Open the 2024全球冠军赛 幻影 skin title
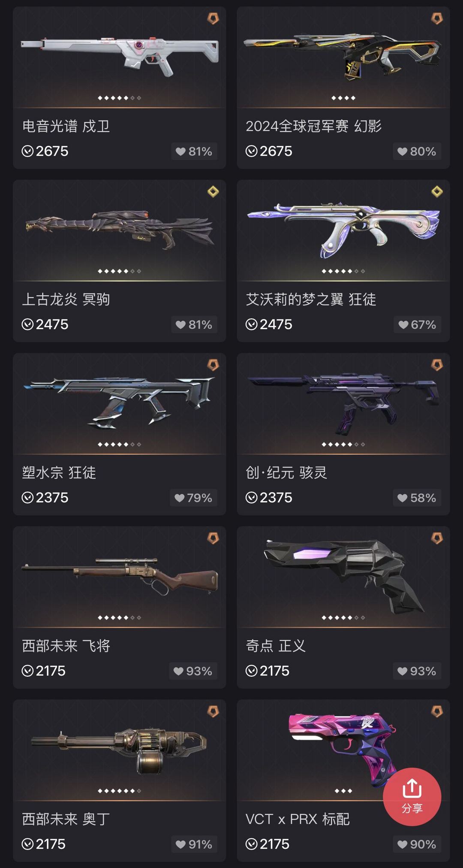 pos(313,126)
